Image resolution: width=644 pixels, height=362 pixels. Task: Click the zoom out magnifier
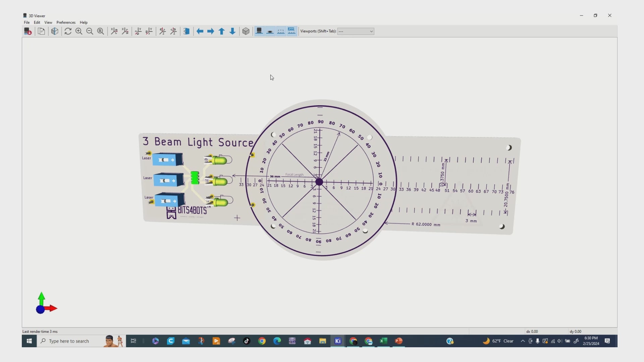click(x=90, y=31)
